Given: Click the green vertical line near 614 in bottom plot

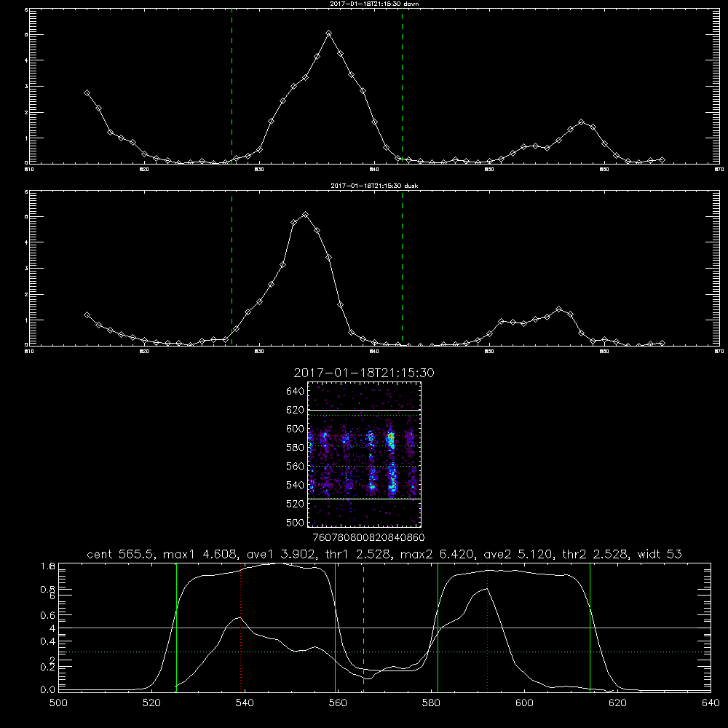Looking at the screenshot, I should [x=590, y=627].
